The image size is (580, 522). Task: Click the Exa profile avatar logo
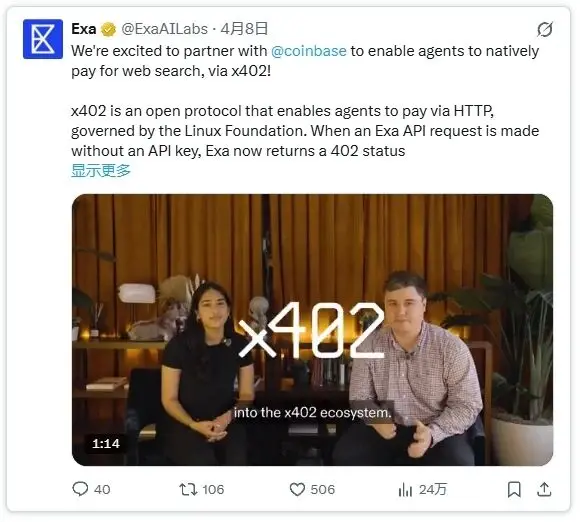click(43, 39)
